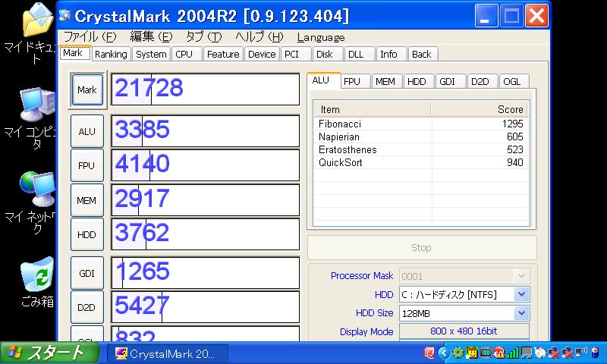Click the yellow smiley face tray icon
This screenshot has height=364, width=607.
tap(471, 353)
